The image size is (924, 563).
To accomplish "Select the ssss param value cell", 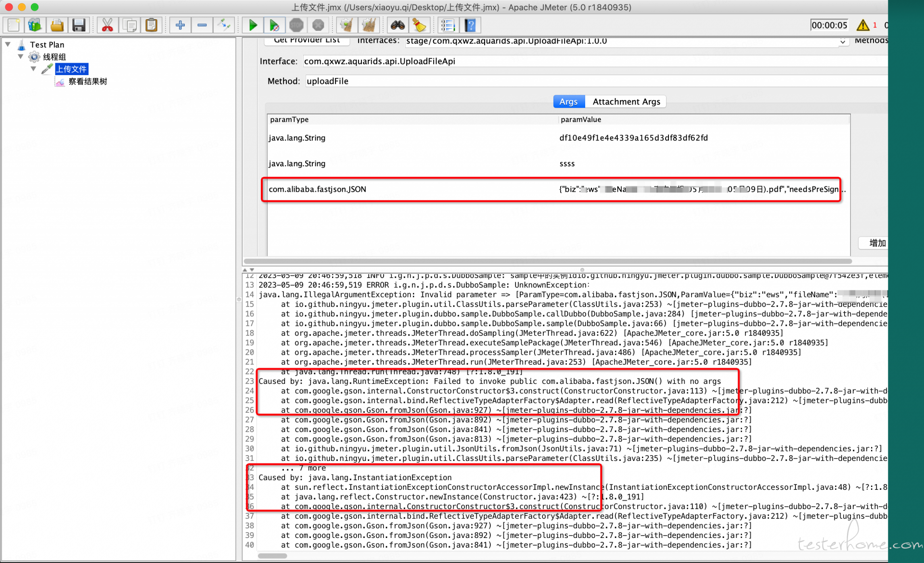I will 704,164.
